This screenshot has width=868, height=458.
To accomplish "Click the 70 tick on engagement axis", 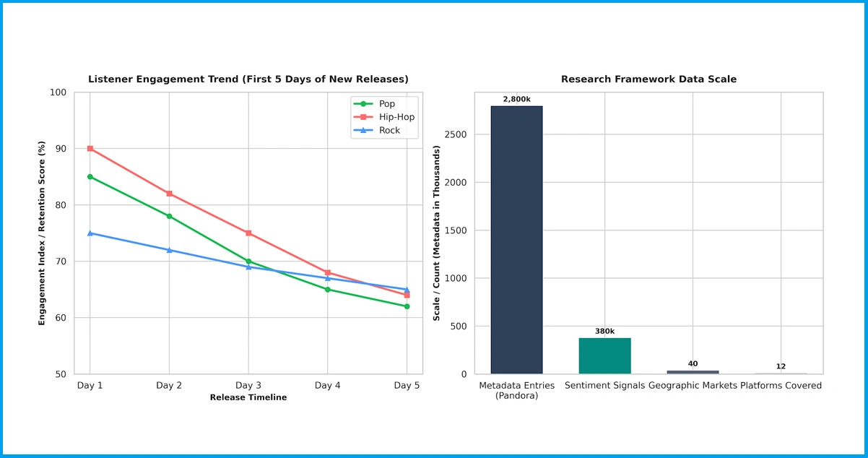I will 61,262.
